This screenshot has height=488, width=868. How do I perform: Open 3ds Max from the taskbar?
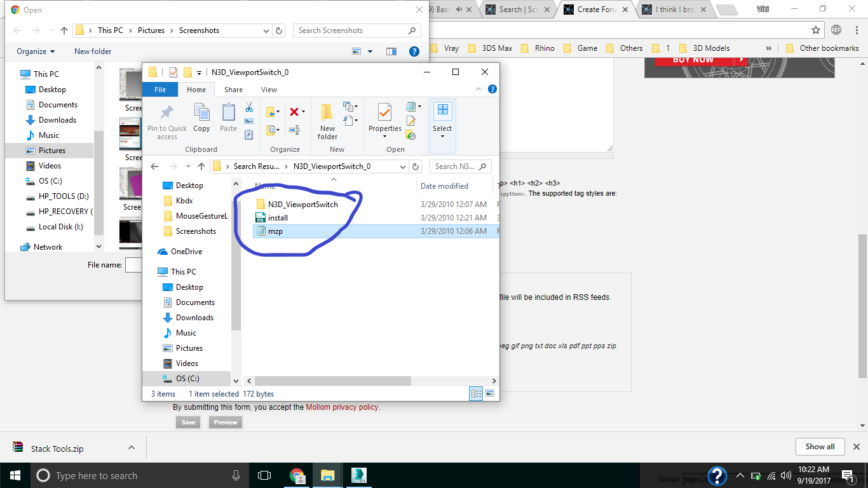pos(359,475)
